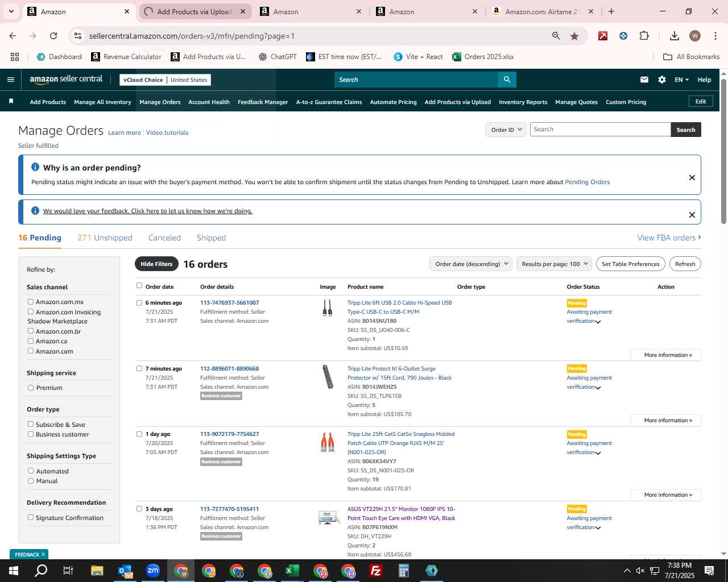
Task: Open FileZilla from the taskbar
Action: (x=376, y=571)
